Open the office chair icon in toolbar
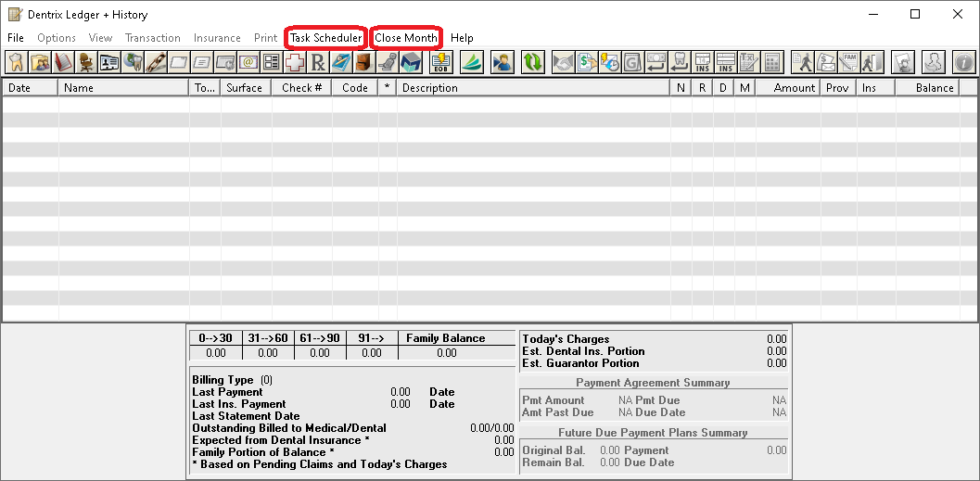Screen dimensions: 980x481 [x=86, y=62]
